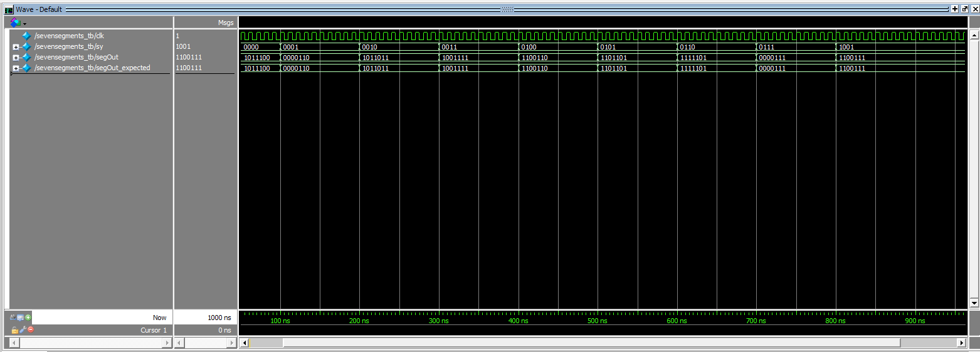Viewport: 980px width, 352px height.
Task: Select the /sevensegments_tb/clk signal name
Action: click(x=69, y=36)
